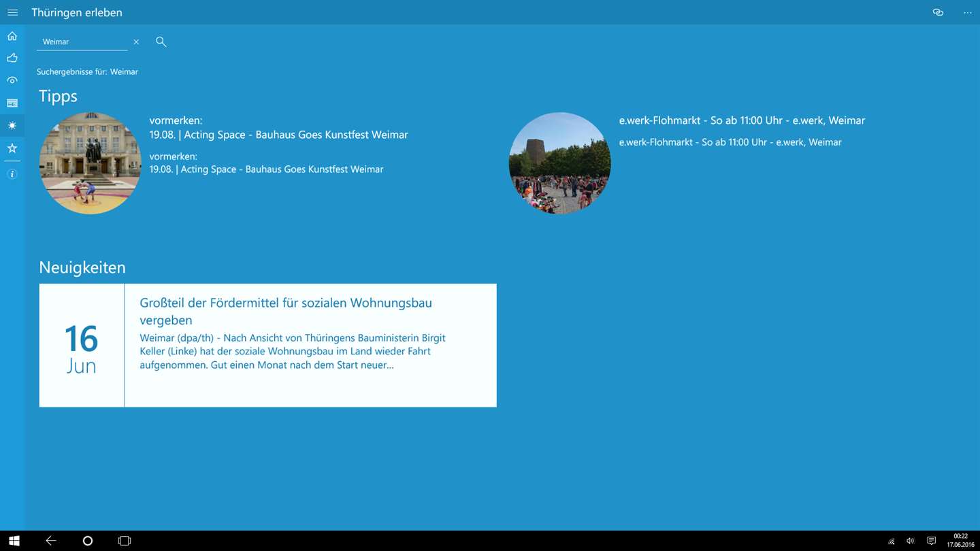Open the star favorites icon in sidebar
This screenshot has width=980, height=551.
click(12, 148)
